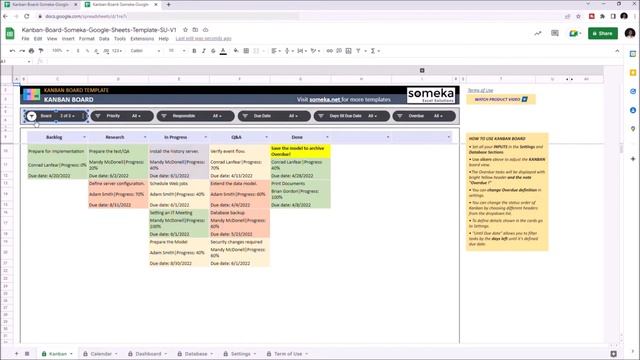Screen dimensions: 640x360
Task: Open the activity trend icon
Action: 538,33
